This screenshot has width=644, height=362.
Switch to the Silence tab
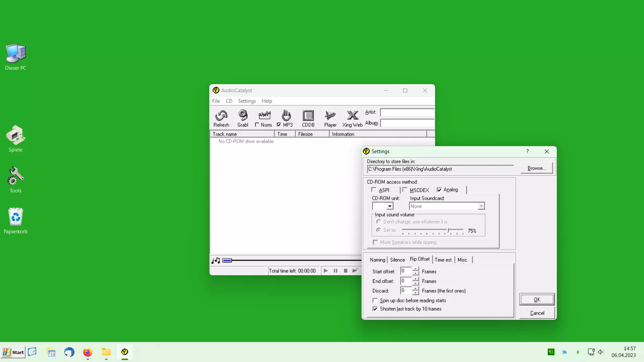click(x=397, y=260)
